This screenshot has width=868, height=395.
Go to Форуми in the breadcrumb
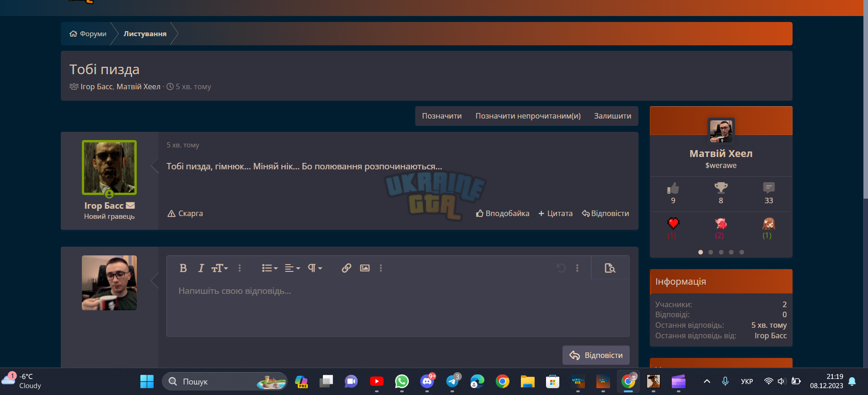point(88,34)
